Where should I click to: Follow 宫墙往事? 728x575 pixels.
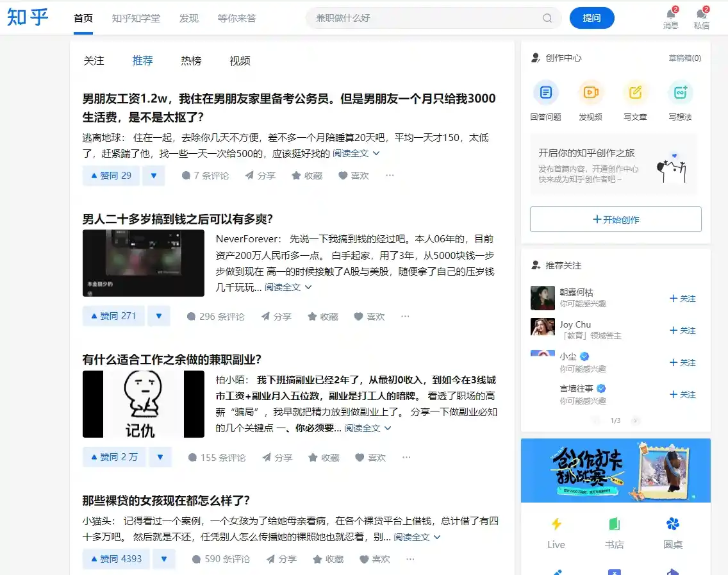[682, 394]
